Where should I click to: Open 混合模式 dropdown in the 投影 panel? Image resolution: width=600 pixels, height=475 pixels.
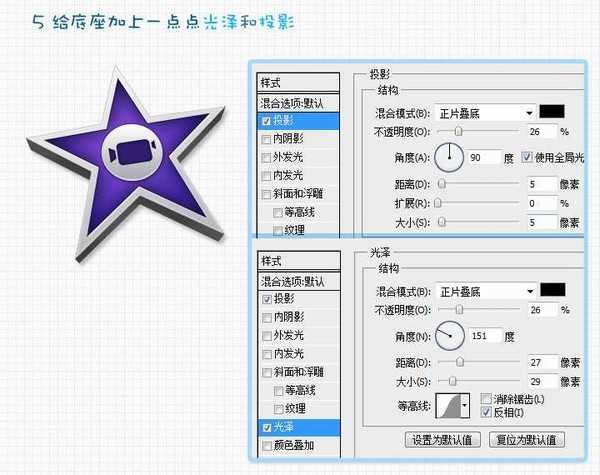click(x=483, y=112)
